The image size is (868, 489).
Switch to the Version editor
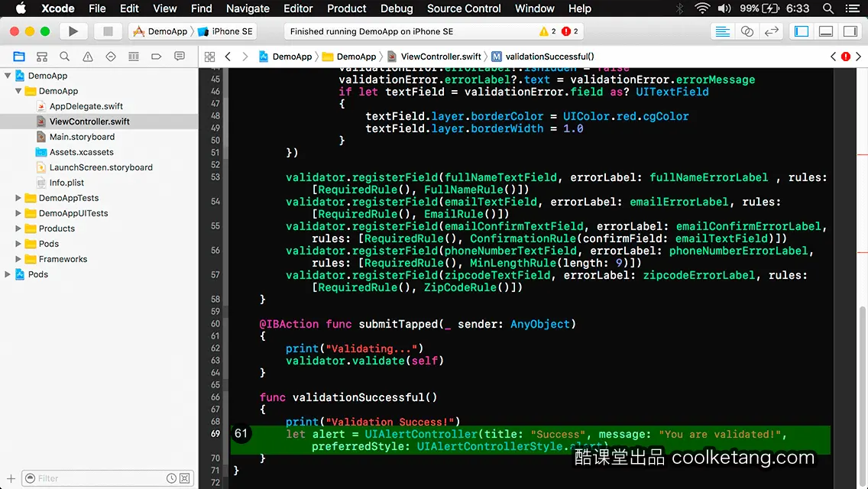[771, 31]
